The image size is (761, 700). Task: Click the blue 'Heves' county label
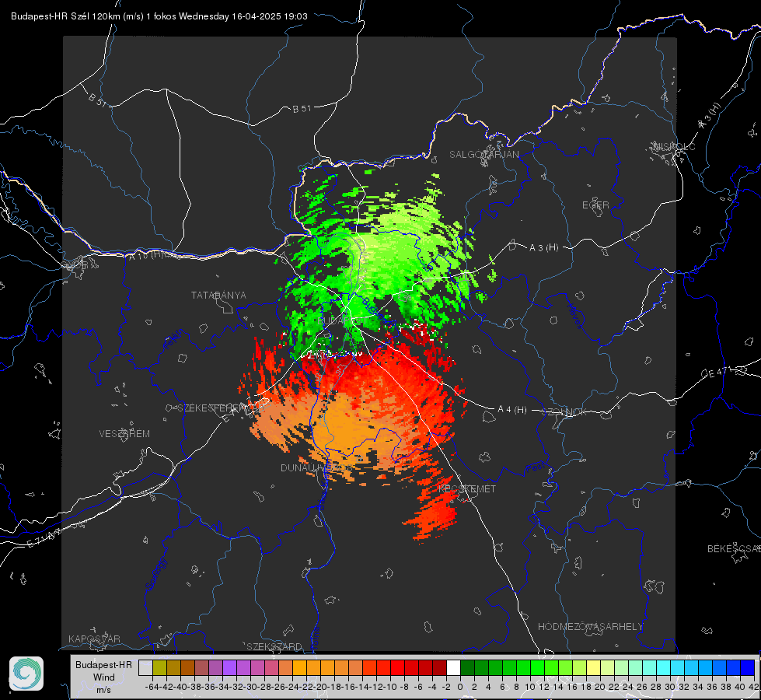click(x=575, y=315)
